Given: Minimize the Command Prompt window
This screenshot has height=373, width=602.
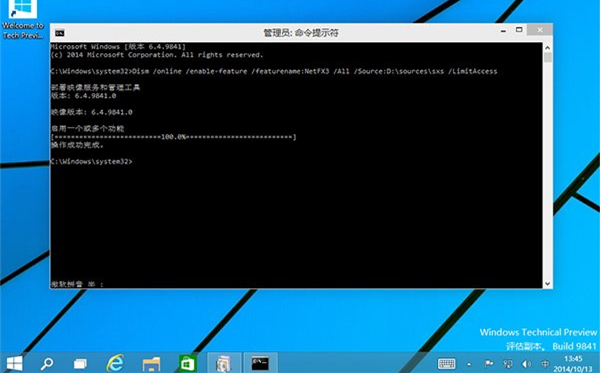Looking at the screenshot, I should pos(503,31).
